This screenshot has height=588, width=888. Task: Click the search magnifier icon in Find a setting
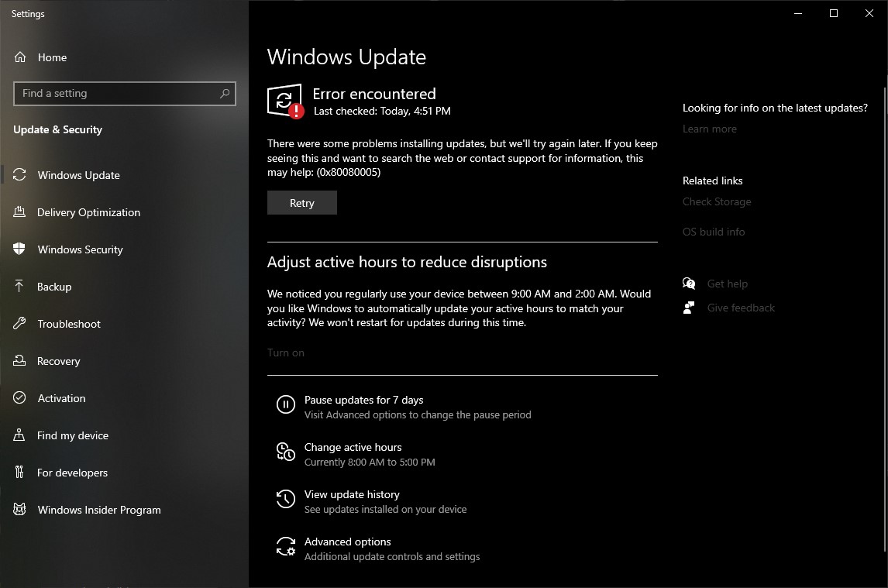(225, 94)
